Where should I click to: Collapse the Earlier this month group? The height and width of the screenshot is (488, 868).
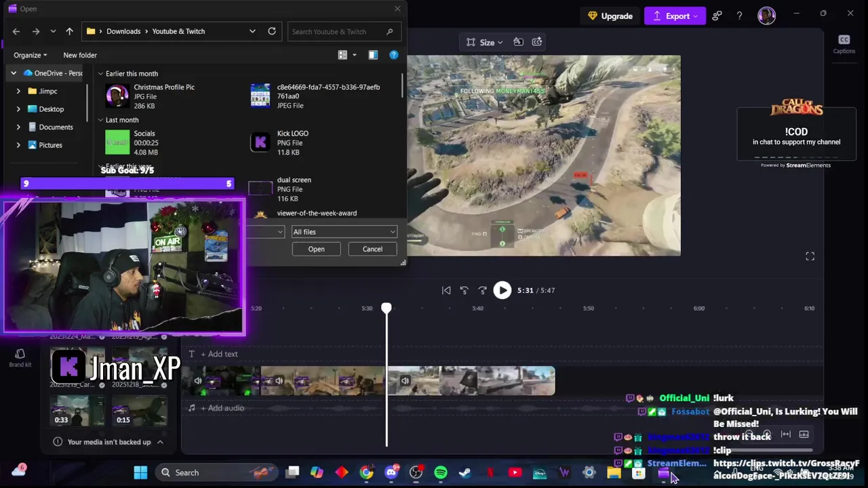click(100, 74)
